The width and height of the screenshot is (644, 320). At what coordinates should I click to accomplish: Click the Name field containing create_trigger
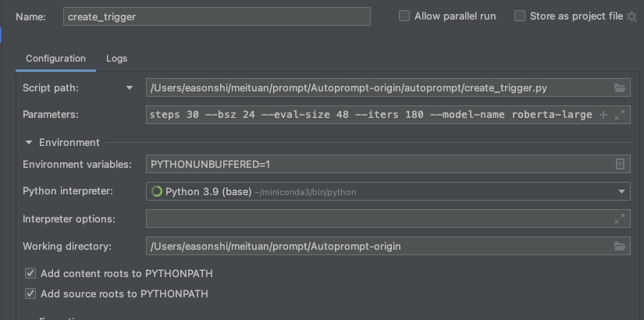pos(216,16)
